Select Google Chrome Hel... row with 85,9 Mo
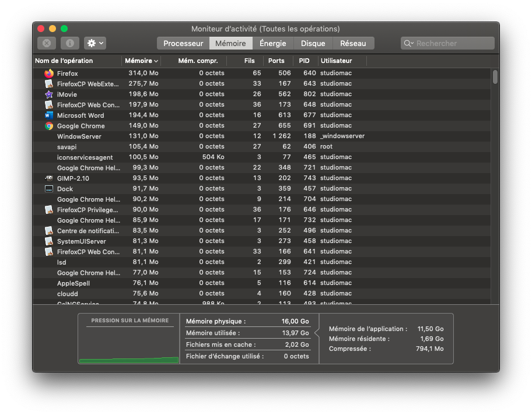The height and width of the screenshot is (415, 532). coord(261,220)
